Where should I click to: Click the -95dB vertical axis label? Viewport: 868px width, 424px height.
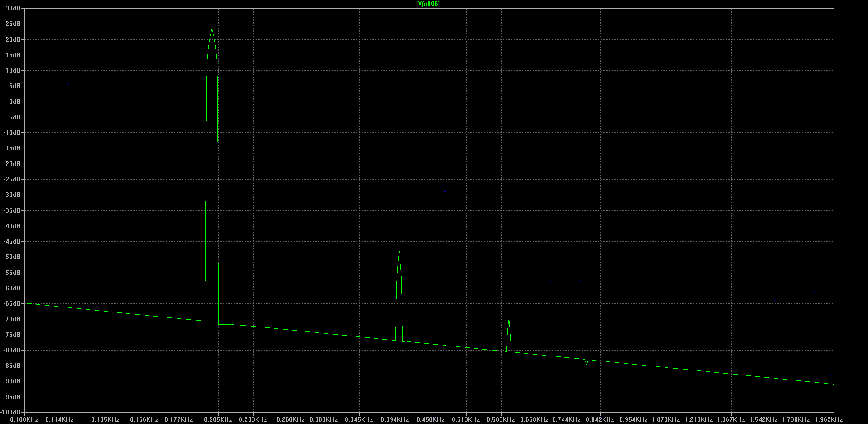click(12, 397)
